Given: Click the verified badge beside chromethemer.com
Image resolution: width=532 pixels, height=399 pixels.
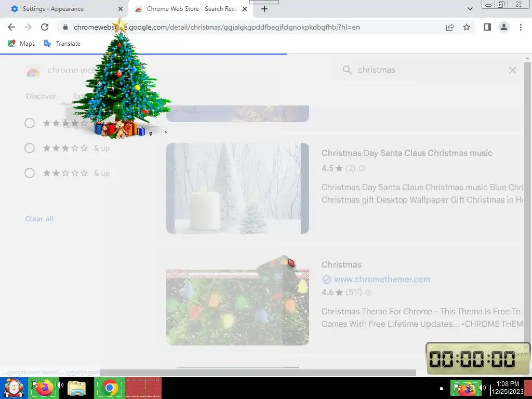Looking at the screenshot, I should 326,279.
